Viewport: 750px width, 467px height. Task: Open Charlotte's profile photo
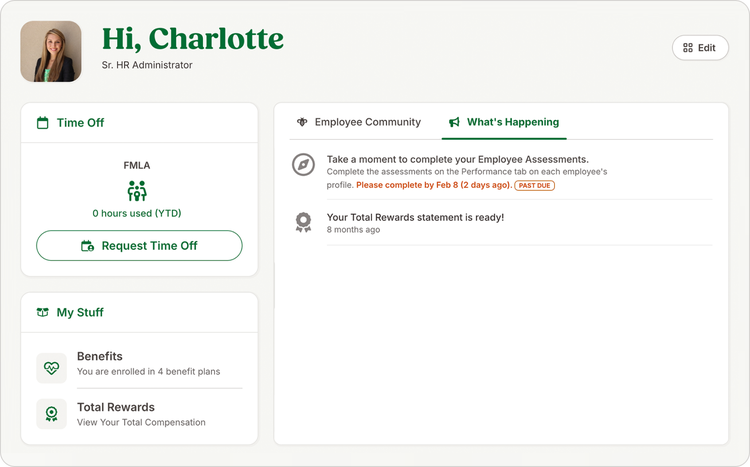pyautogui.click(x=51, y=51)
